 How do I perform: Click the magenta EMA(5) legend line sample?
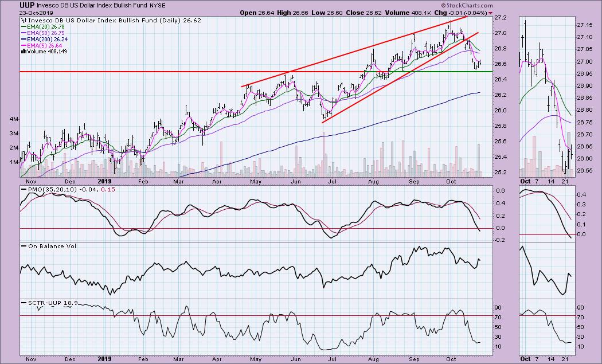click(x=24, y=45)
